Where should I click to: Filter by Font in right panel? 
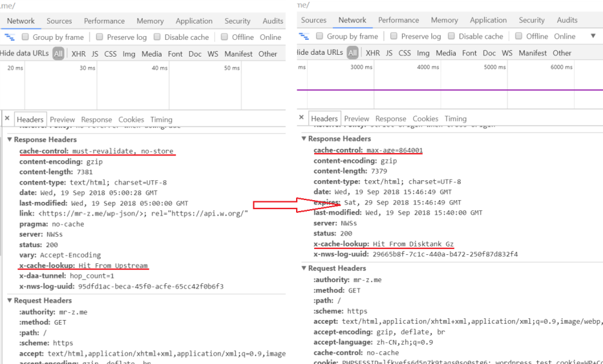(x=469, y=53)
